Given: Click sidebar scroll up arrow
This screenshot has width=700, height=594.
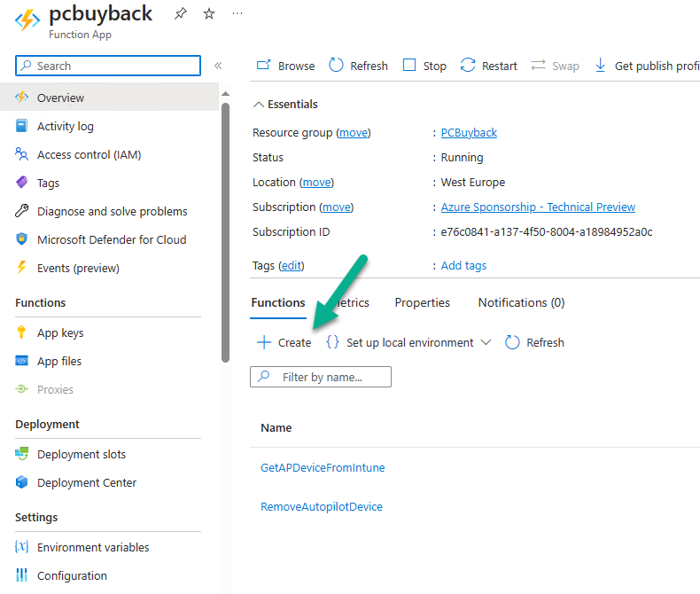Looking at the screenshot, I should coord(225,94).
